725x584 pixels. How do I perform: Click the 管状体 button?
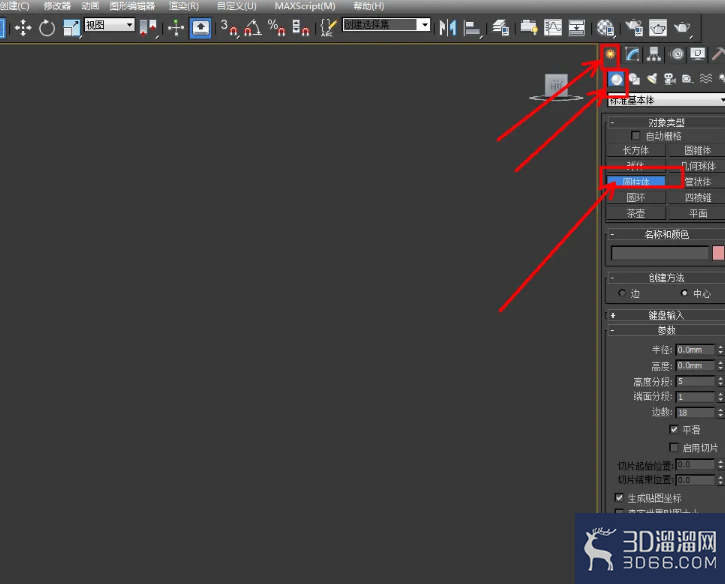(x=697, y=181)
